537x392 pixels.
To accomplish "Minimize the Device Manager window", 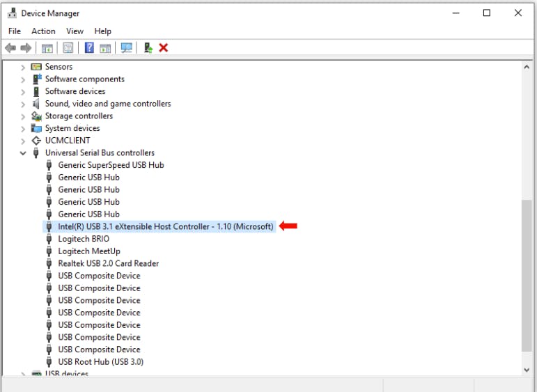I will 456,13.
